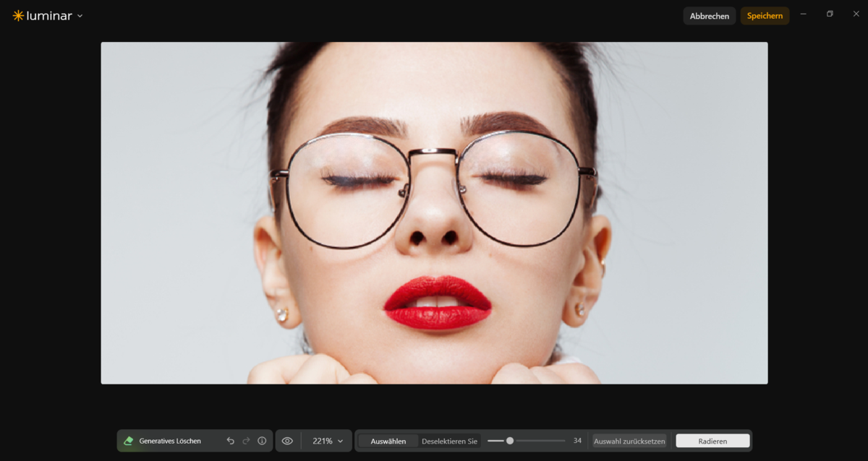Screen dimensions: 868x461
Task: Redo the last action
Action: [246, 441]
